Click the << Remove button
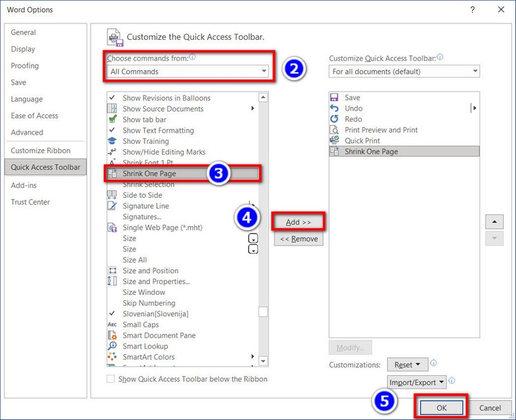The height and width of the screenshot is (420, 516). coord(299,239)
